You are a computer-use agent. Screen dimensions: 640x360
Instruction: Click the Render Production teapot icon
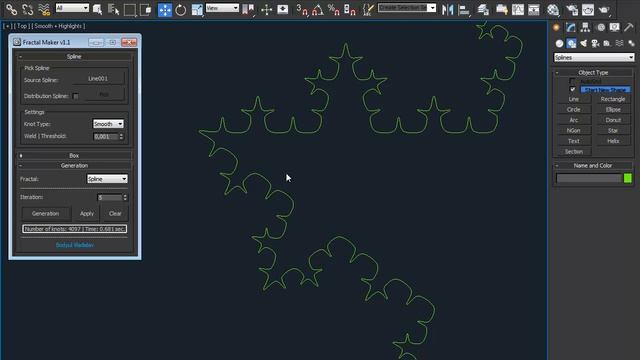tap(604, 9)
